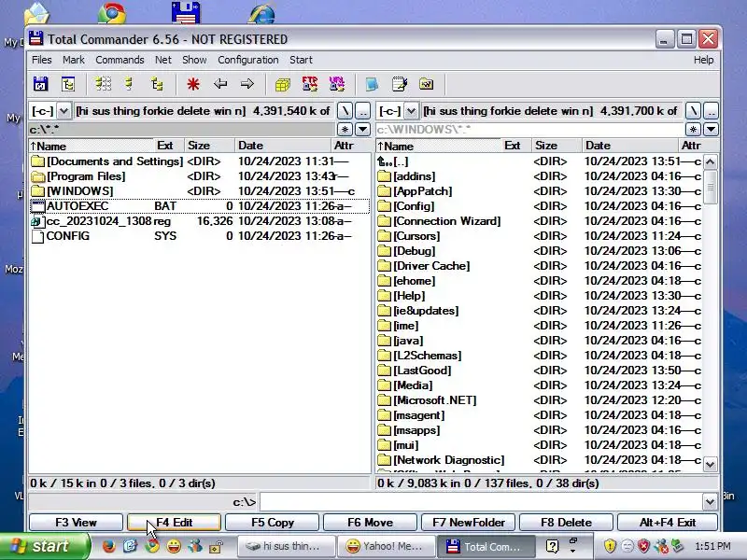Click the F7 NewFolder button

(x=469, y=523)
